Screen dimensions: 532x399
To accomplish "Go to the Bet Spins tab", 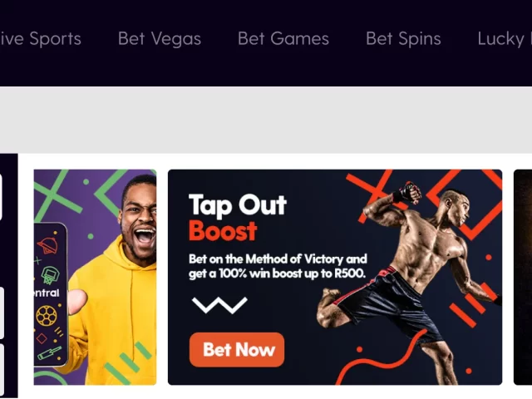I will [x=403, y=39].
